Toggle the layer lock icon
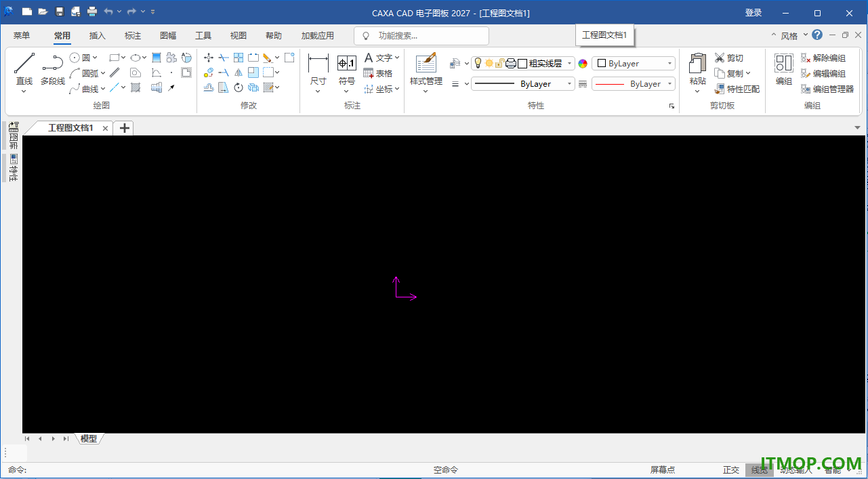Screen dimensions: 868x479 tap(499, 63)
